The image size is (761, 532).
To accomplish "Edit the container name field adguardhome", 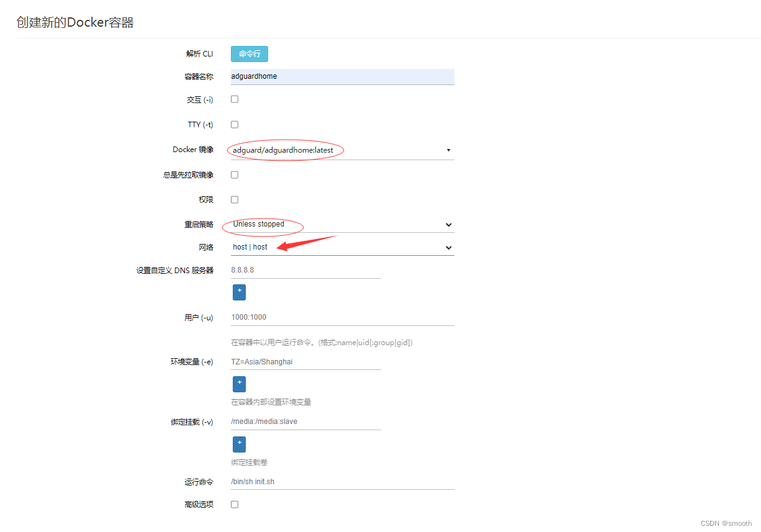I will pyautogui.click(x=342, y=76).
